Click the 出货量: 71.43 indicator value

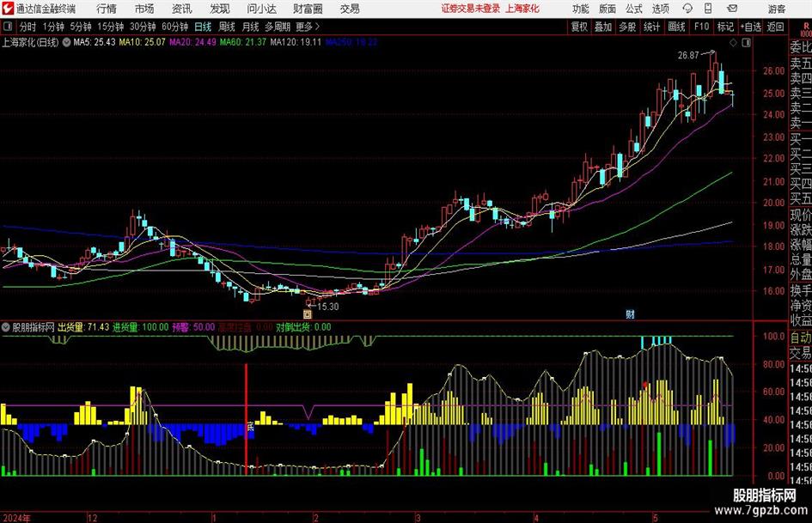click(x=83, y=327)
